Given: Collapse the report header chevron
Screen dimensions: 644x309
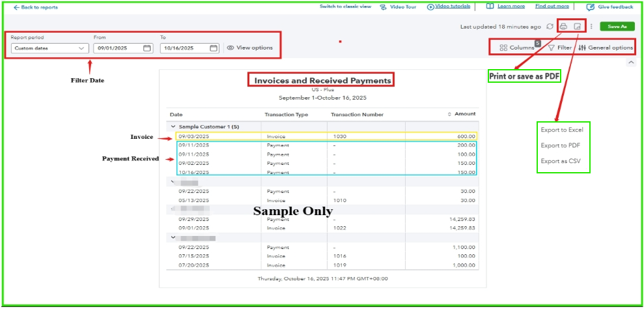Looking at the screenshot, I should coord(630,62).
